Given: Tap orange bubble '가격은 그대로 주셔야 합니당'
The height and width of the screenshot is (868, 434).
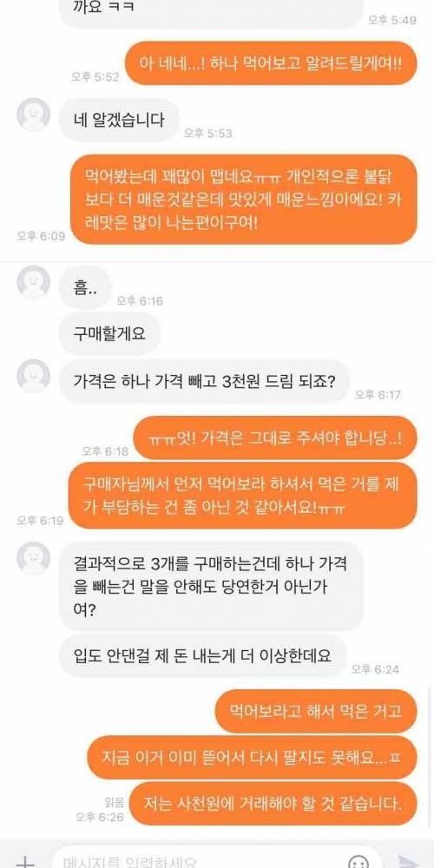Looking at the screenshot, I should [275, 437].
